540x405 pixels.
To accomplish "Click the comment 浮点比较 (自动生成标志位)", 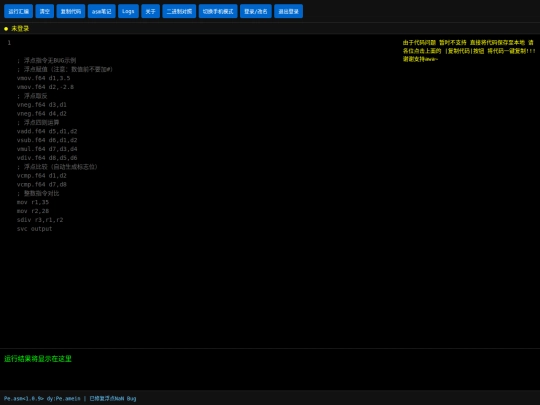I will click(57, 167).
